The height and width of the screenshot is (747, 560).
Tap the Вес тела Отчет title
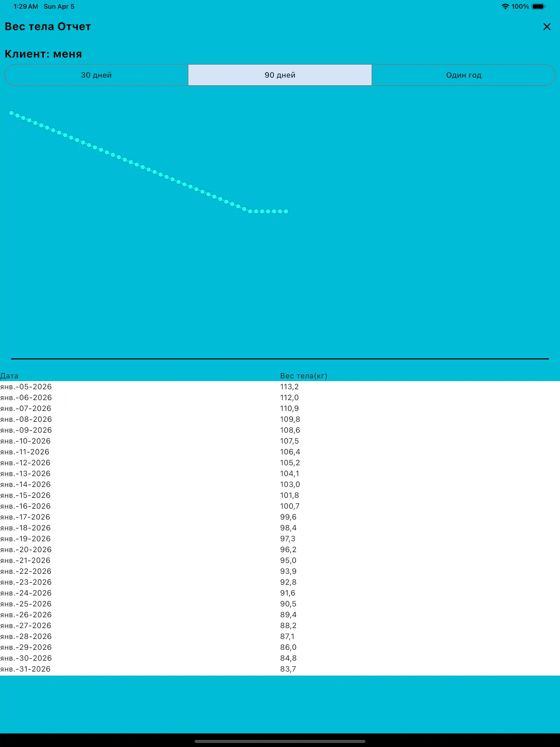(47, 26)
